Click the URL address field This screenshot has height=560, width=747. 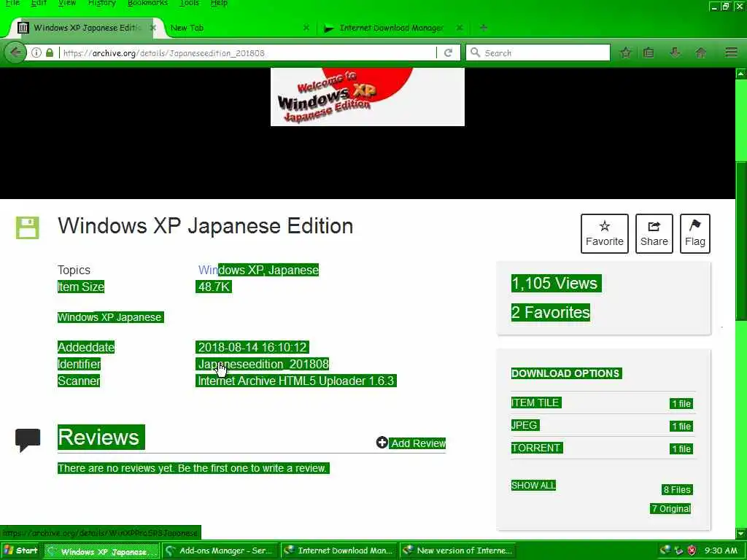(248, 52)
